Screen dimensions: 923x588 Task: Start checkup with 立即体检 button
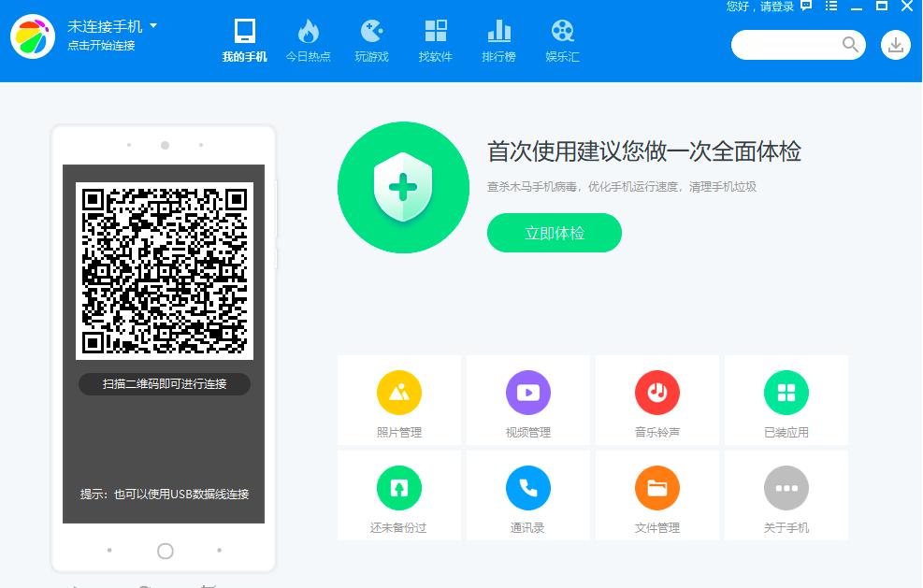point(554,233)
